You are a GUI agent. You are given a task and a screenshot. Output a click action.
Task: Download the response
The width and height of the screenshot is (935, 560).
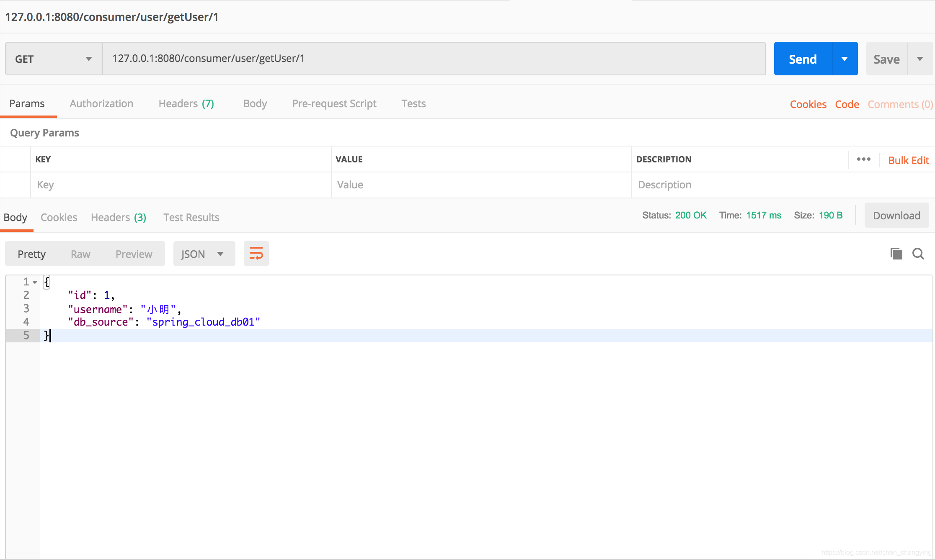coord(896,215)
